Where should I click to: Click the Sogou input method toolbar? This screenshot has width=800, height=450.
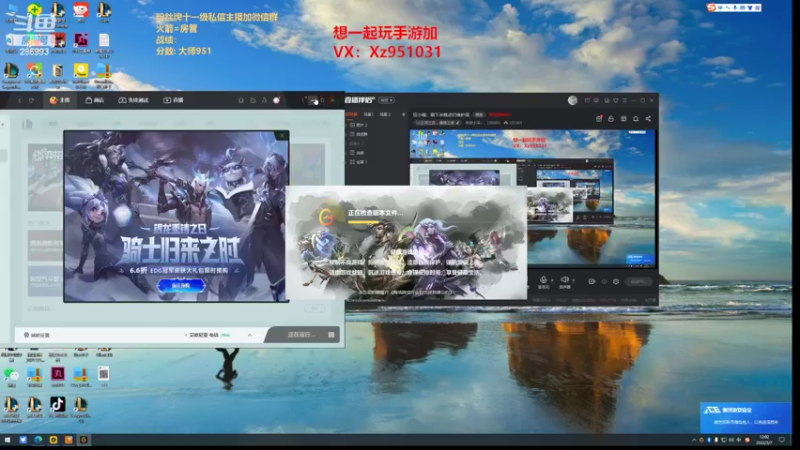(734, 8)
